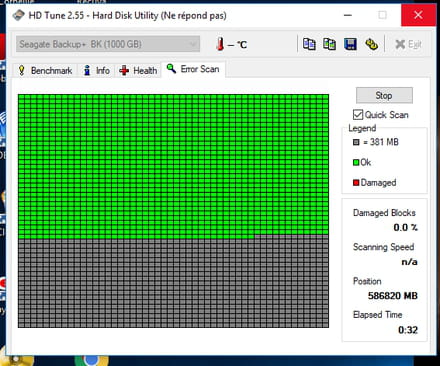Click the copy text to clipboard icon
440x366 pixels.
(x=309, y=44)
